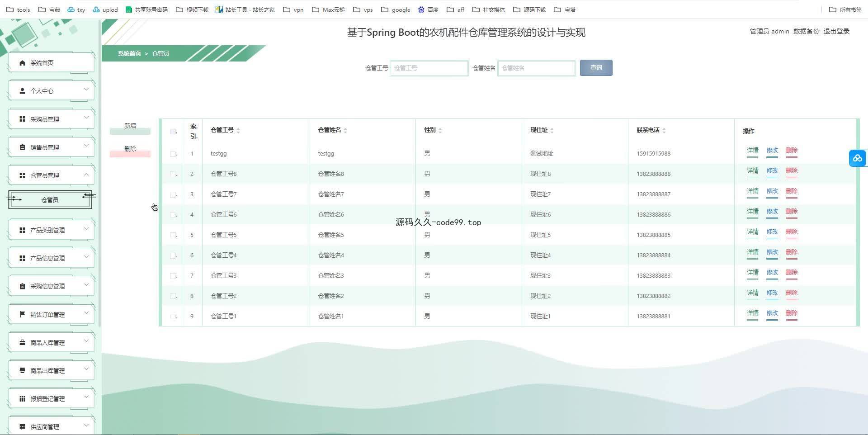
Task: Open the tools bookmark folder
Action: [x=18, y=9]
